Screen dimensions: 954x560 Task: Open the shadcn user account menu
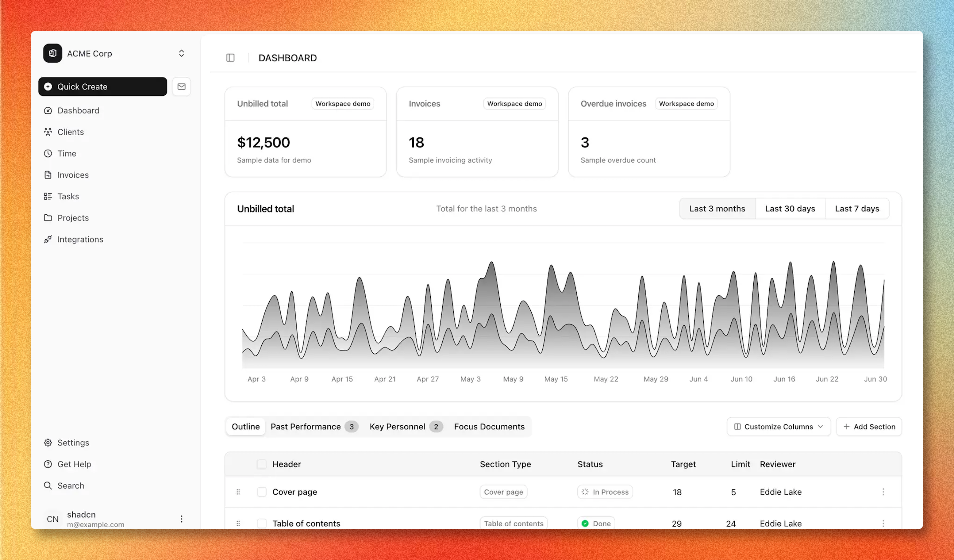[181, 519]
